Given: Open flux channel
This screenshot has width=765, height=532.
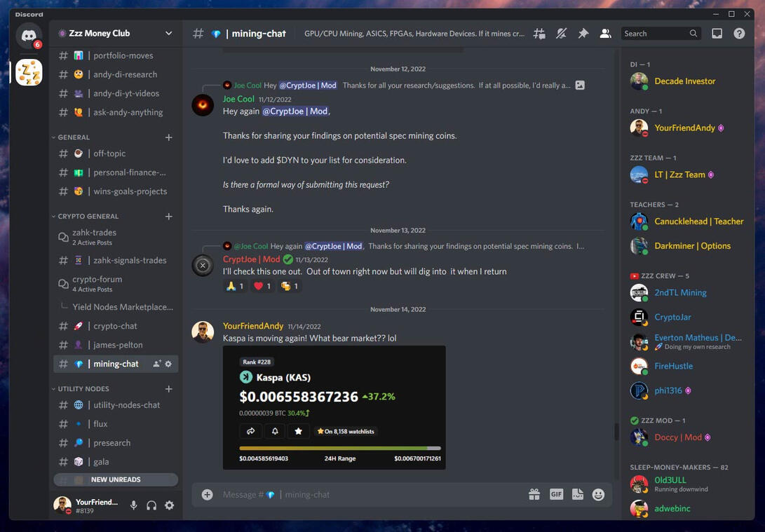Looking at the screenshot, I should [116, 424].
